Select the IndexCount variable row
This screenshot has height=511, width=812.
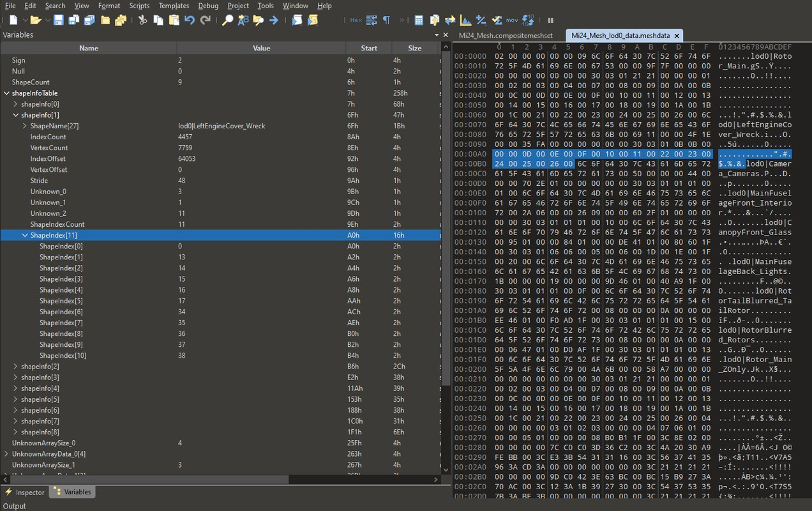[220, 137]
